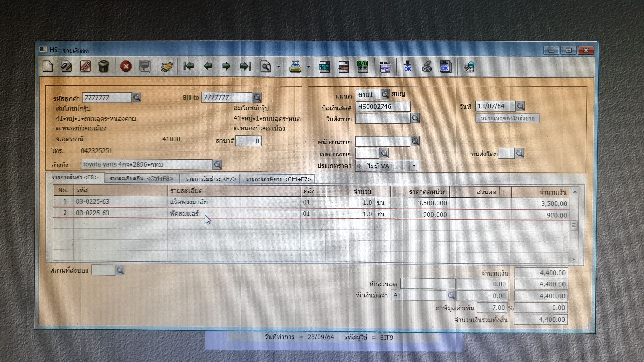Open the cash payment money icon
644x362 pixels.
click(x=167, y=67)
